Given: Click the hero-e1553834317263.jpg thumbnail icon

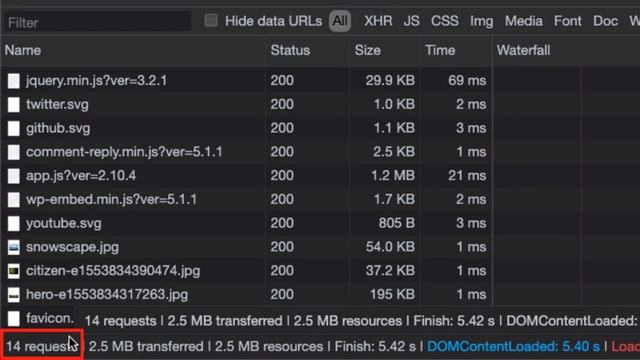Looking at the screenshot, I should pos(13,295).
